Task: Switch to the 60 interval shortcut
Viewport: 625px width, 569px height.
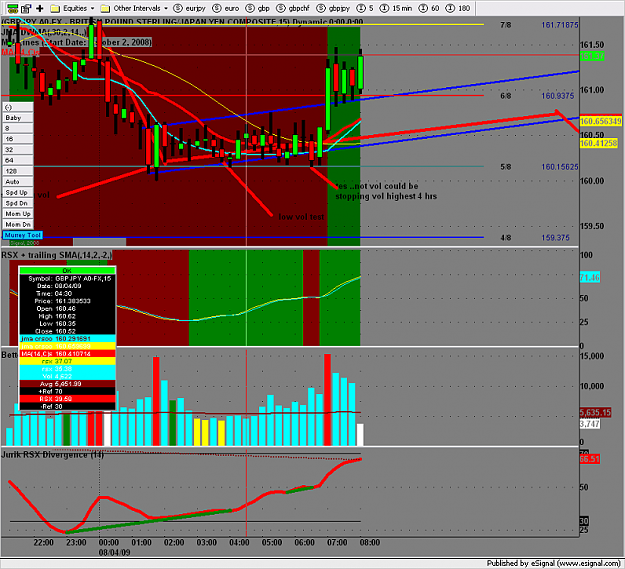Action: pos(430,8)
